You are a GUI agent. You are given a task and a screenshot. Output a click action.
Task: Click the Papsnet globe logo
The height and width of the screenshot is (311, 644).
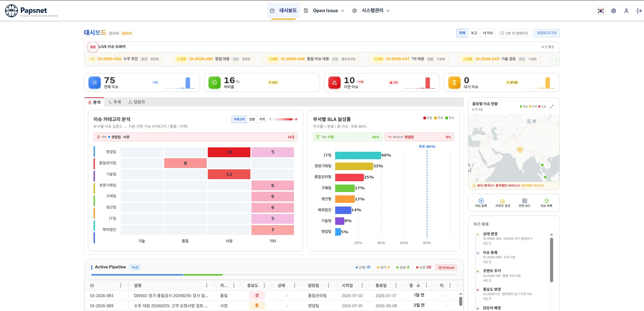[11, 11]
